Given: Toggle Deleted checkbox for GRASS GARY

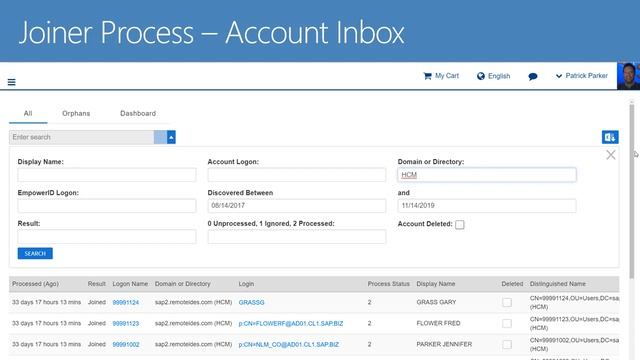Looking at the screenshot, I should pos(507,302).
